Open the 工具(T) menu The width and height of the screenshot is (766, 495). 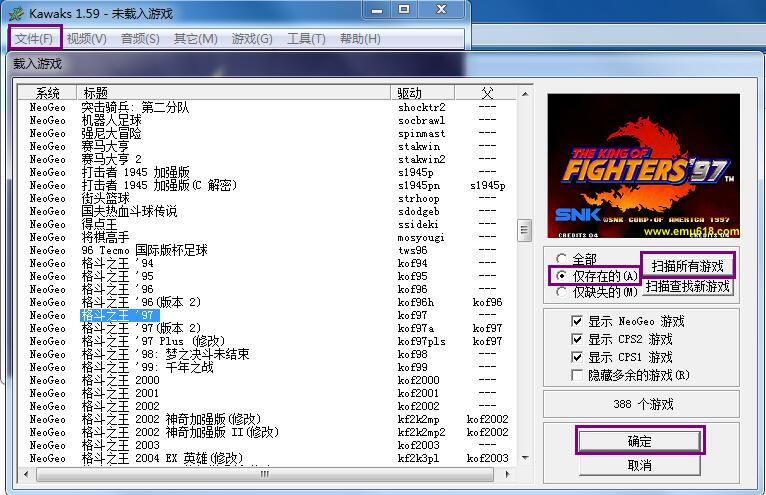click(306, 38)
